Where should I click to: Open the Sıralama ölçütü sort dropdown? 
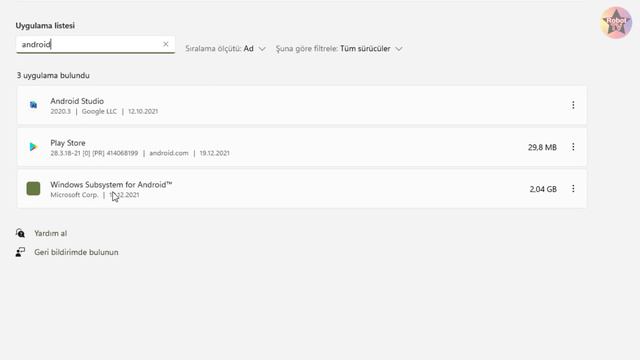click(x=225, y=49)
